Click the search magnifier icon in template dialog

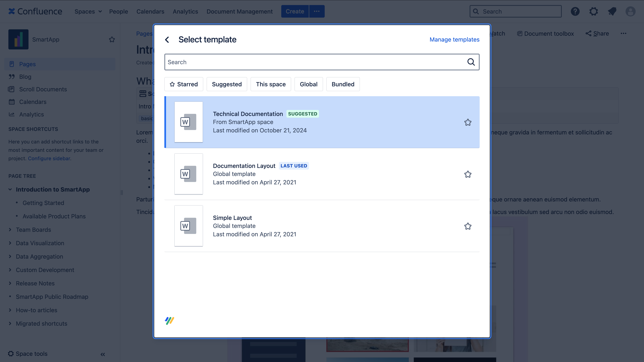[471, 62]
